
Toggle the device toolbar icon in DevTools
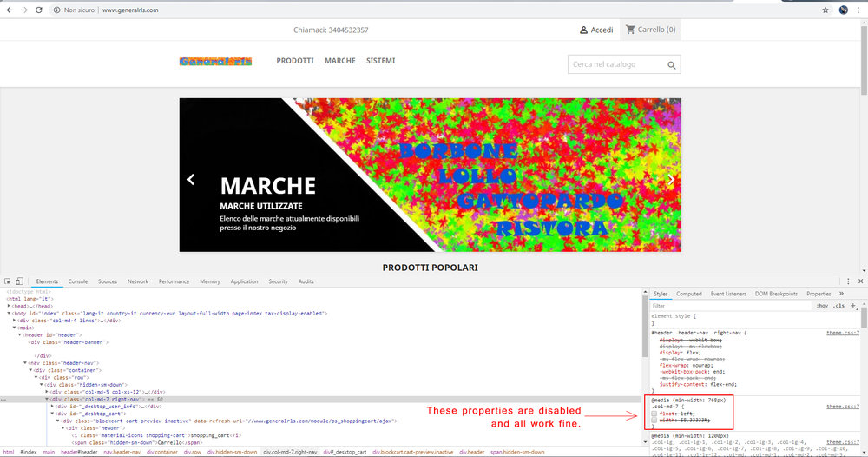[x=19, y=281]
